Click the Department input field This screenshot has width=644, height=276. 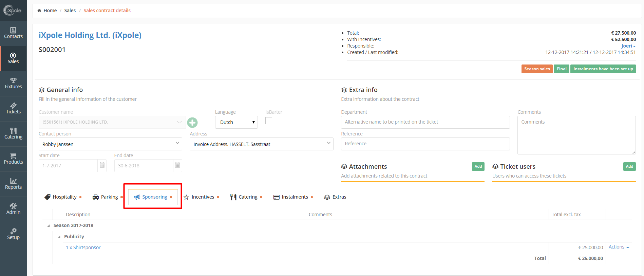click(x=425, y=122)
